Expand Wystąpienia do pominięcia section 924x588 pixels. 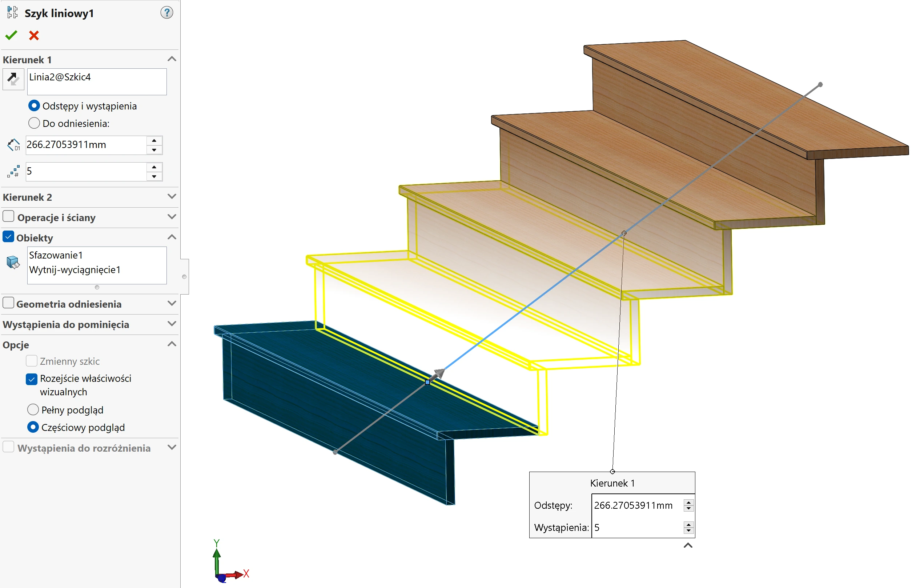click(172, 324)
